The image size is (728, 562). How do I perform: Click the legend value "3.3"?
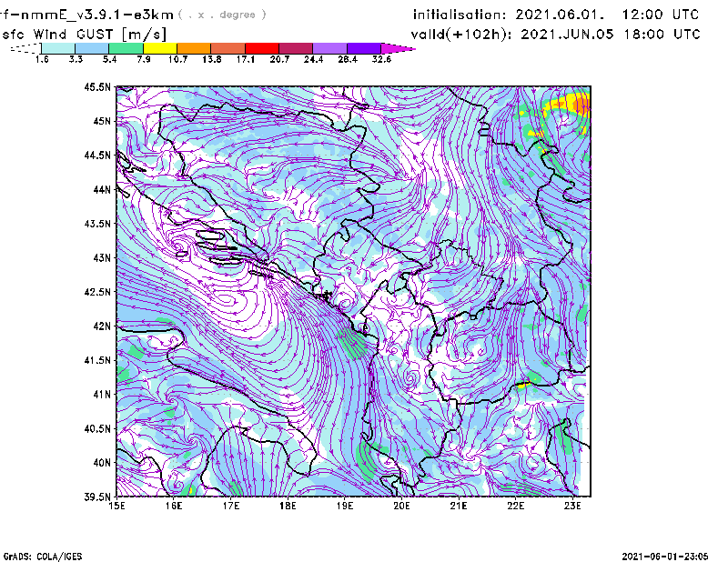pos(76,59)
